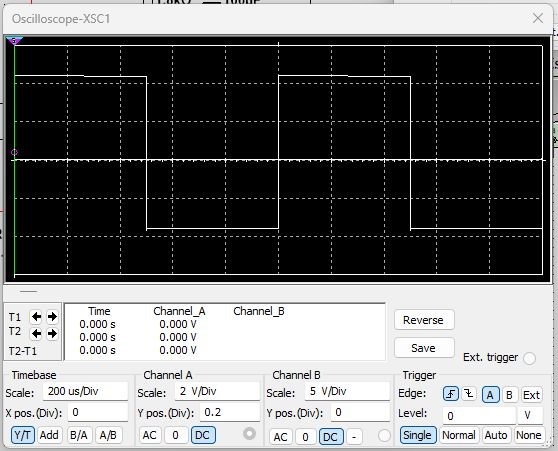
Task: Click the Channel_B column header
Action: 259,311
